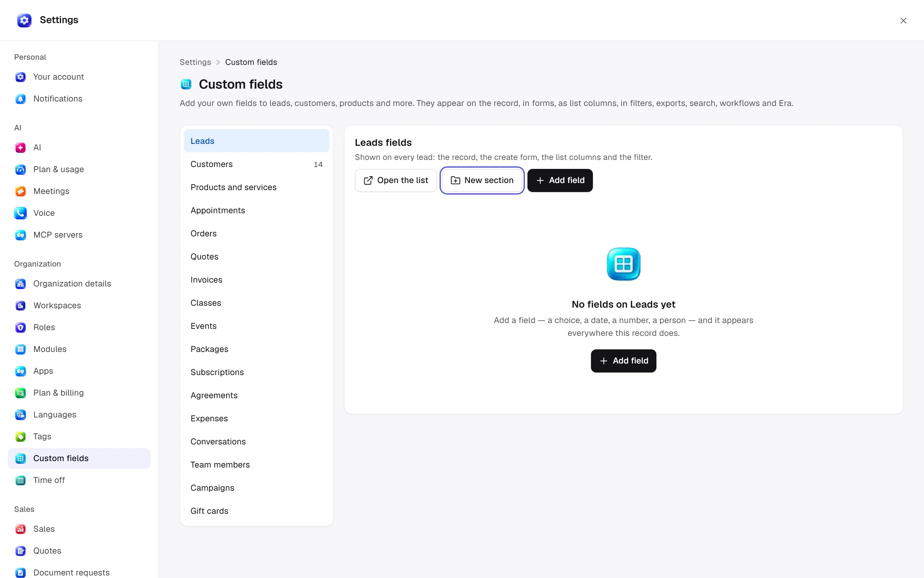
Task: Click the New section button
Action: 482,180
